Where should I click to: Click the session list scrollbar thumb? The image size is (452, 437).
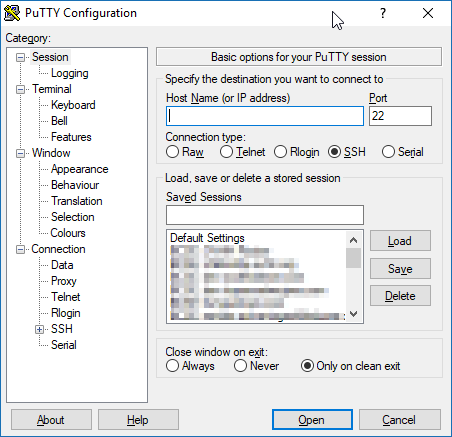353,258
